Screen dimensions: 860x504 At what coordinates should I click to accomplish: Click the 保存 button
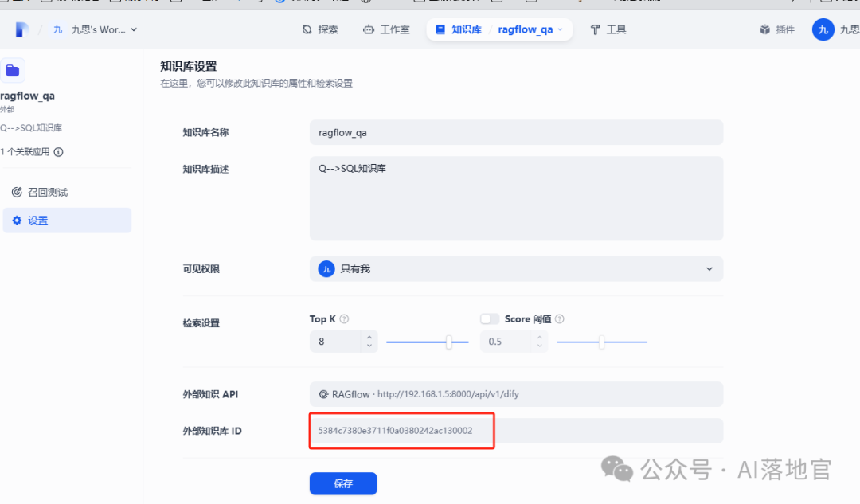343,484
